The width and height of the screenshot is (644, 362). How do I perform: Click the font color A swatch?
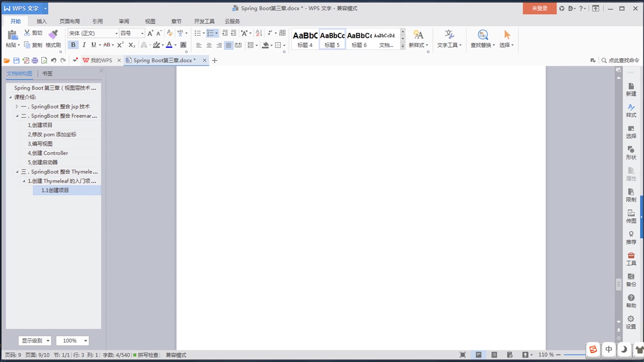point(169,45)
